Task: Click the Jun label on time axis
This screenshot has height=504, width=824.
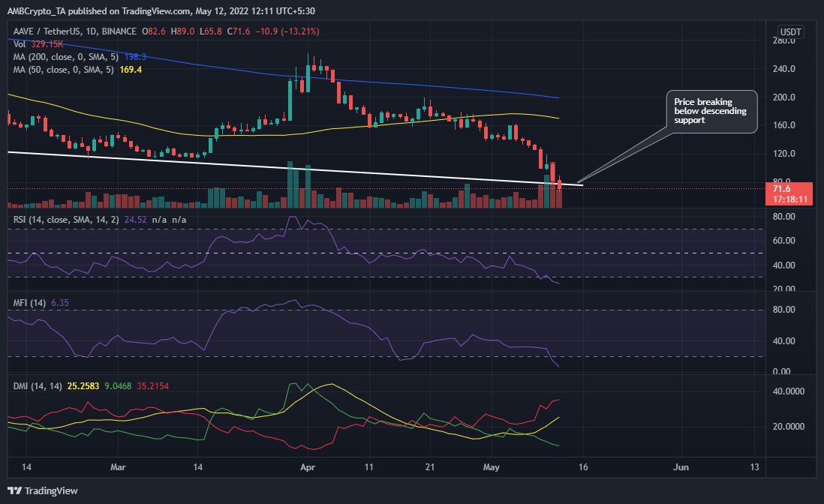Action: 681,466
